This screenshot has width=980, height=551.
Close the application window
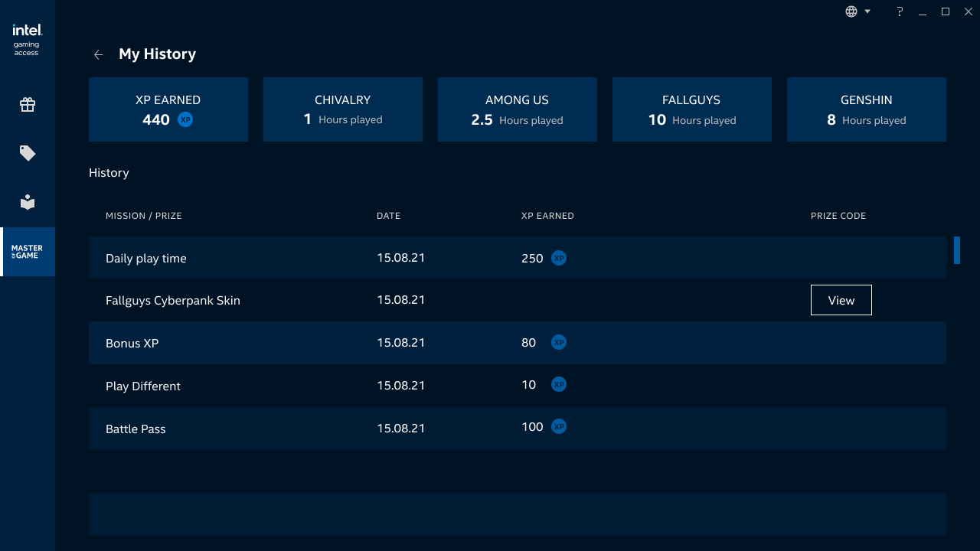coord(968,11)
